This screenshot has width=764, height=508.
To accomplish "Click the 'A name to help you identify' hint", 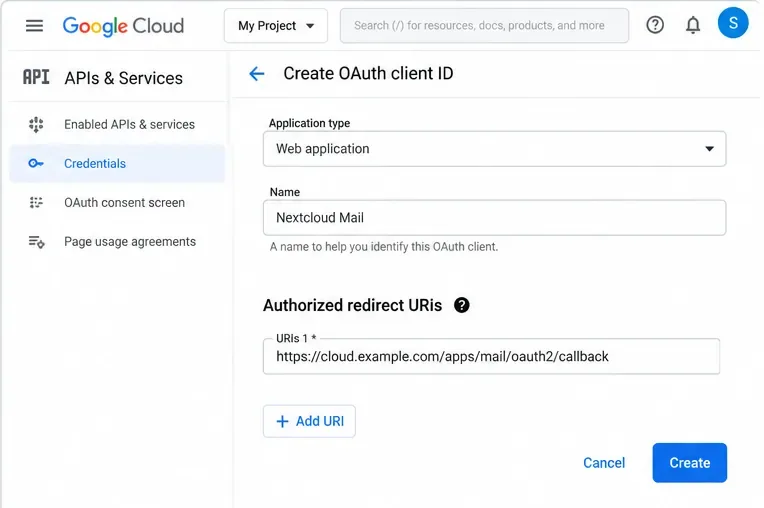I will pos(384,247).
